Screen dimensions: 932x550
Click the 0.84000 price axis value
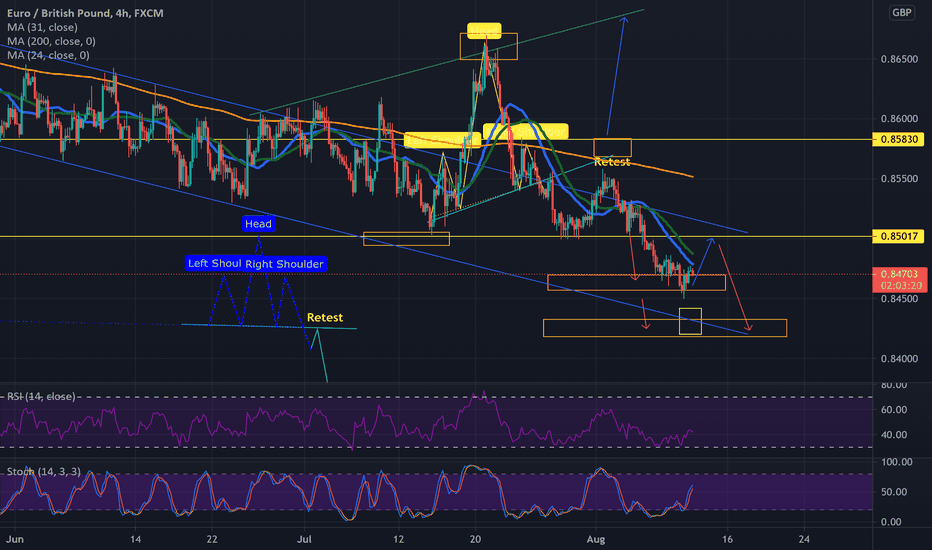coord(899,359)
